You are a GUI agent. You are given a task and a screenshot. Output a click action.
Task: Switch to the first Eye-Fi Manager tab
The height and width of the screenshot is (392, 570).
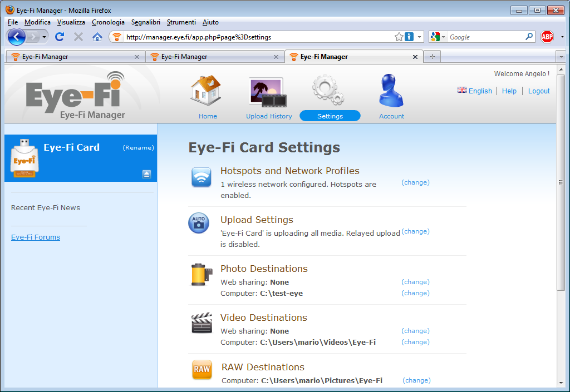coord(75,57)
